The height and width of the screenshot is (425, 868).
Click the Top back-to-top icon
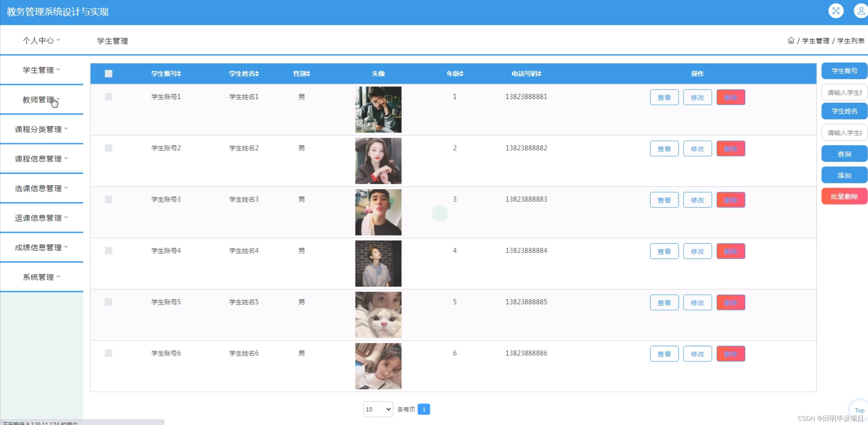tap(860, 410)
